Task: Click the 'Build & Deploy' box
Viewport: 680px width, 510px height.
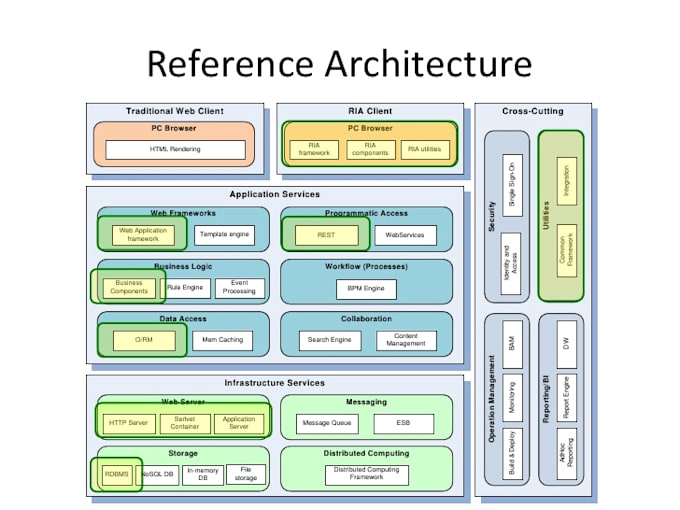Action: [512, 453]
